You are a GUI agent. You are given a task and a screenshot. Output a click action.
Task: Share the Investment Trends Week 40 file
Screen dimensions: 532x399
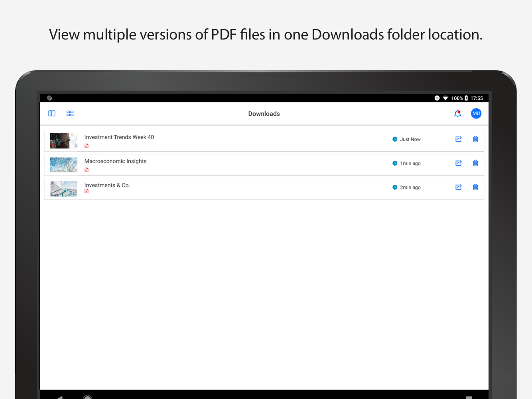point(459,139)
